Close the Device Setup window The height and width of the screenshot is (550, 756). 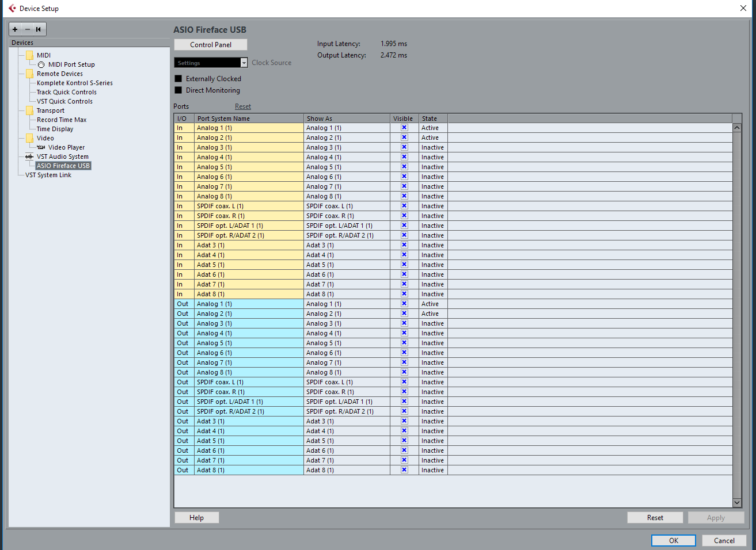743,8
